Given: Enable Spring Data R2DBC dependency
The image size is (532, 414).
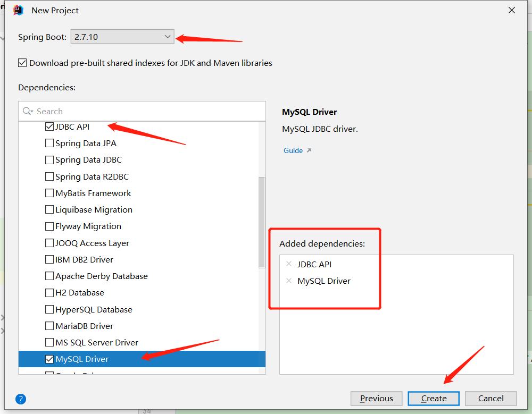Looking at the screenshot, I should pos(49,176).
